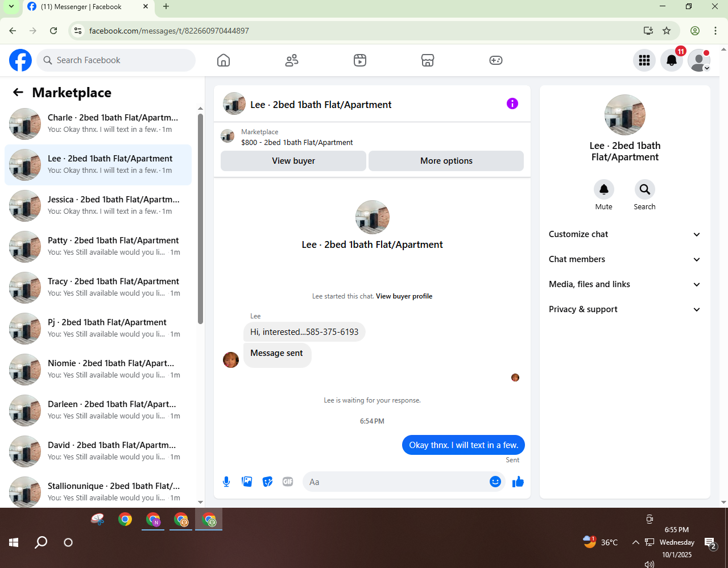The width and height of the screenshot is (728, 568).
Task: Bookmark this page with the star
Action: point(667,31)
